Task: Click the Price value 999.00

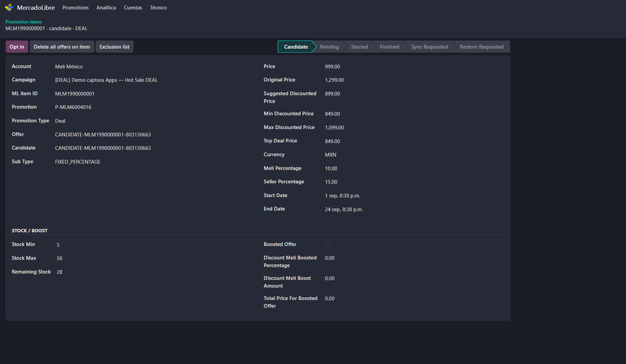Action: [332, 67]
